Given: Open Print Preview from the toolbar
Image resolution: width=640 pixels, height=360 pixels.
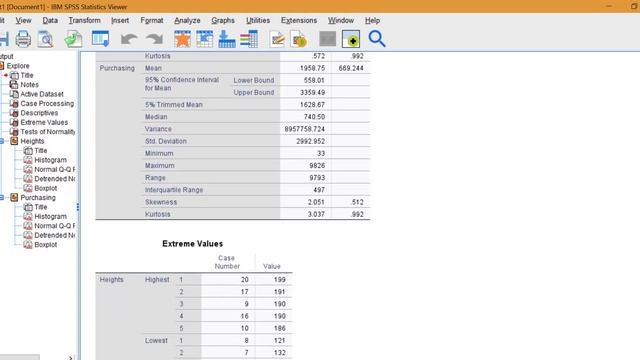Looking at the screenshot, I should click(46, 39).
